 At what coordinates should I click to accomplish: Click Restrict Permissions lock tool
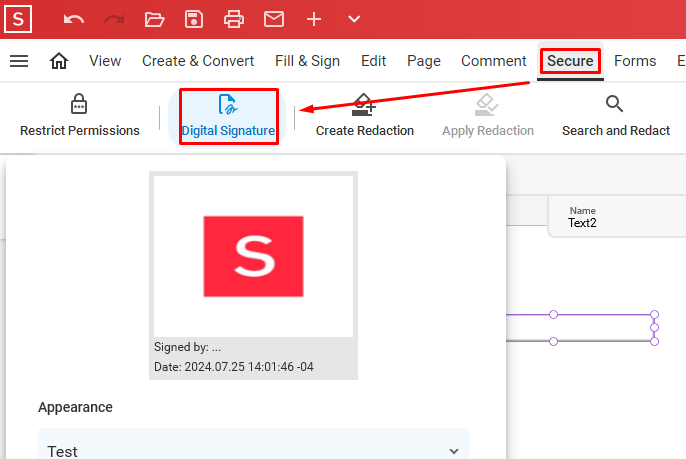(80, 116)
